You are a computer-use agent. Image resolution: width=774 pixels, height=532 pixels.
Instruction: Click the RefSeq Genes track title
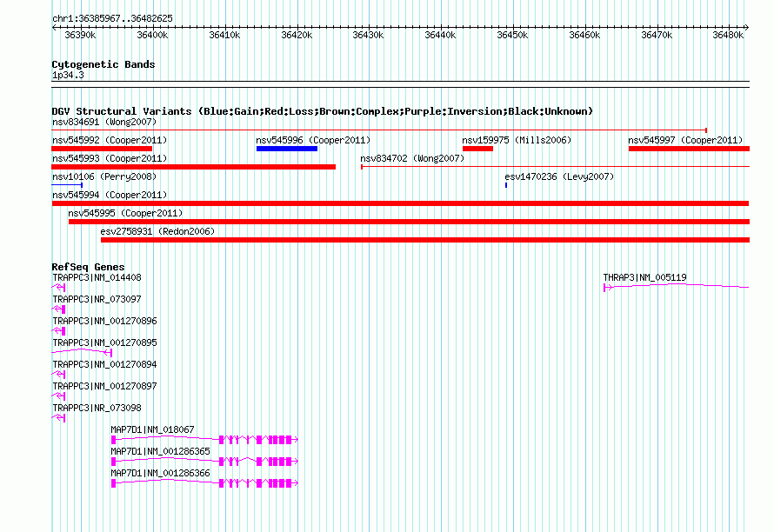89,267
